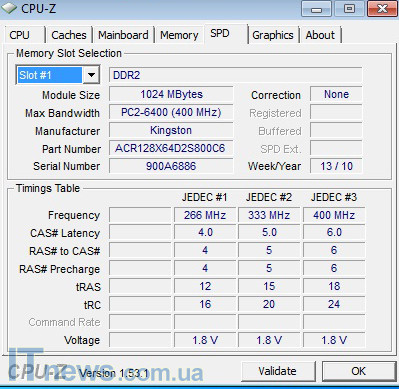Select the Module Size 1024 MBytes field
The image size is (399, 389).
[171, 94]
